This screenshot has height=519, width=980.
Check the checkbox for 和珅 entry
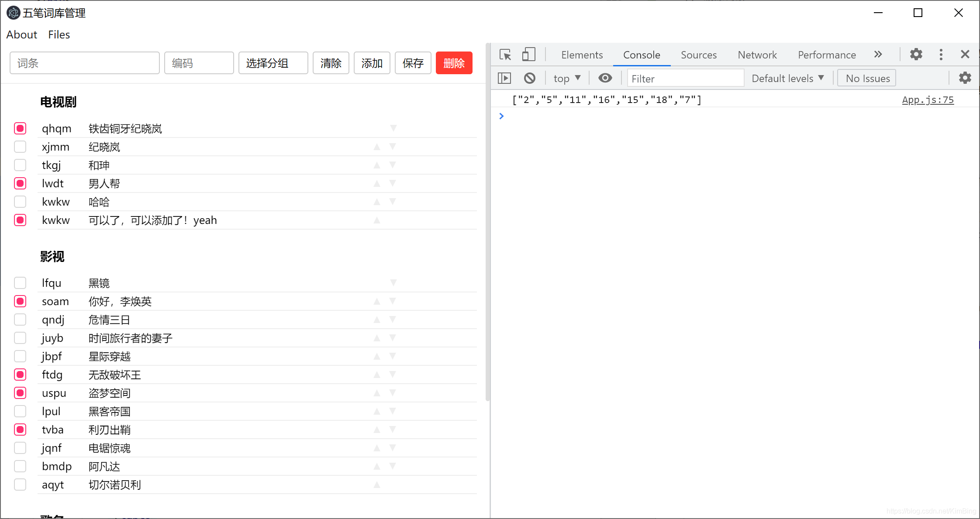(20, 165)
